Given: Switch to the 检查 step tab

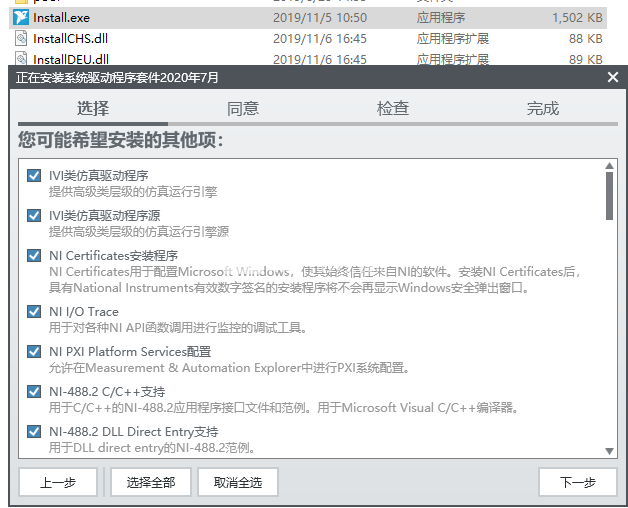Looking at the screenshot, I should coord(392,109).
